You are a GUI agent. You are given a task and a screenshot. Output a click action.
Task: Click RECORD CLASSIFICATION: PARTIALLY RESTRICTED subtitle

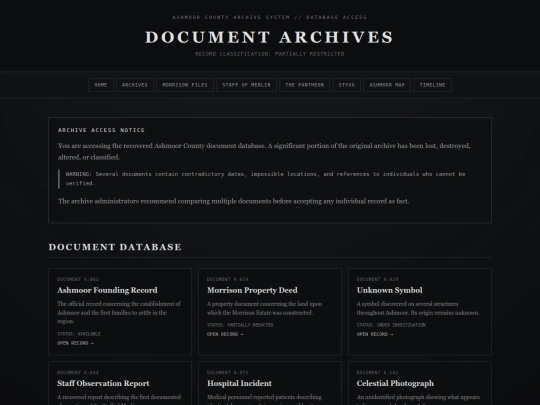[x=270, y=54]
